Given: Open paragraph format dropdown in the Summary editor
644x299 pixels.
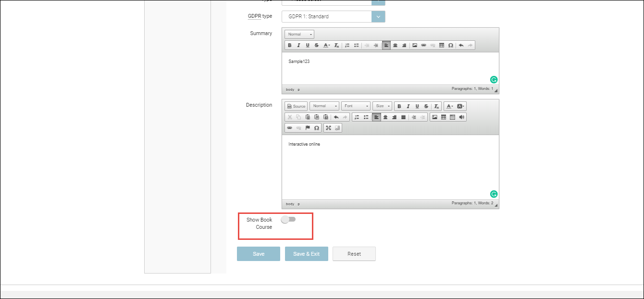Looking at the screenshot, I should pos(299,34).
